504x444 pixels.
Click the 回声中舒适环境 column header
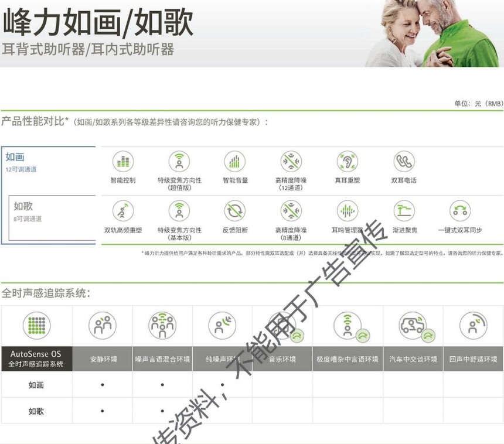(x=473, y=358)
